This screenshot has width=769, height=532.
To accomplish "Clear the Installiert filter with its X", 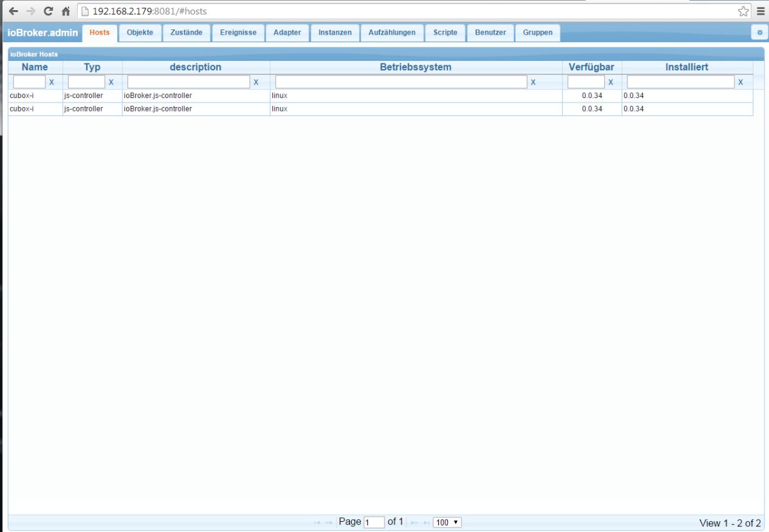I will pos(741,82).
